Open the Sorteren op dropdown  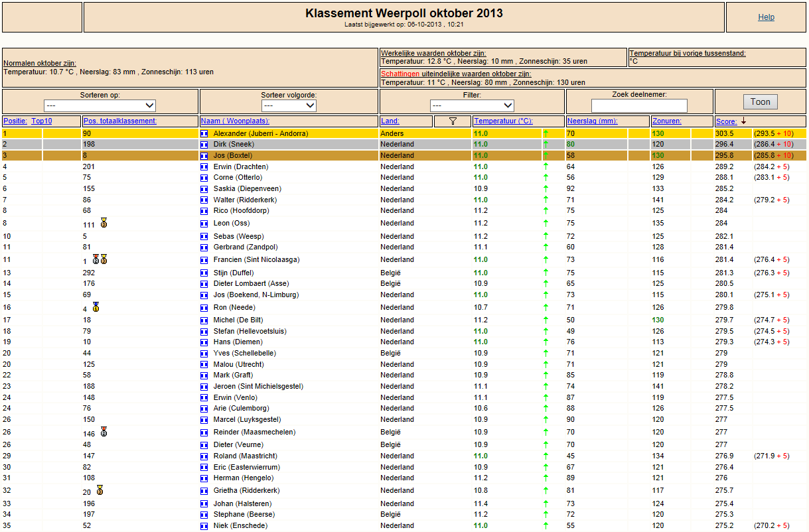pyautogui.click(x=100, y=105)
